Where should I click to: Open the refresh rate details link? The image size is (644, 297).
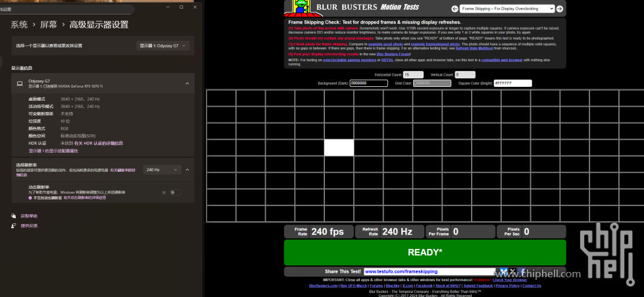[x=122, y=169]
